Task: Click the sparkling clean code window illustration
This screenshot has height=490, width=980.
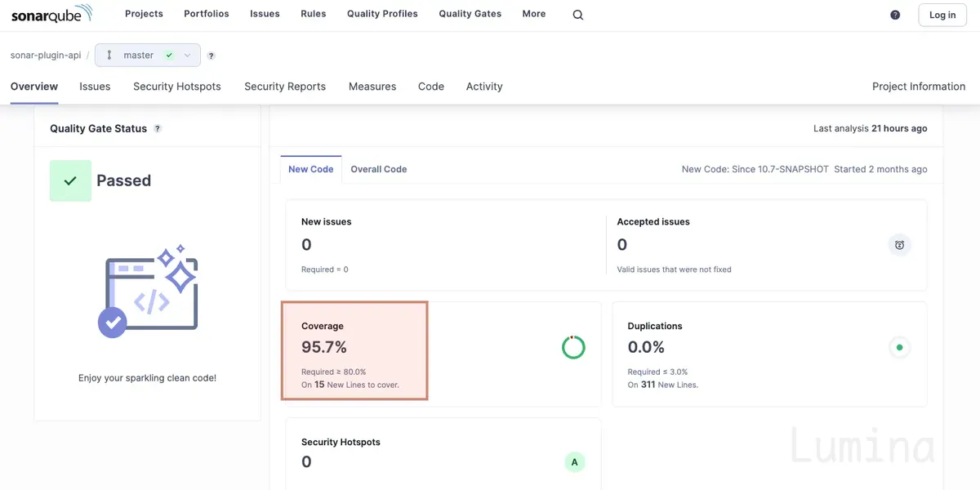Action: 148,291
